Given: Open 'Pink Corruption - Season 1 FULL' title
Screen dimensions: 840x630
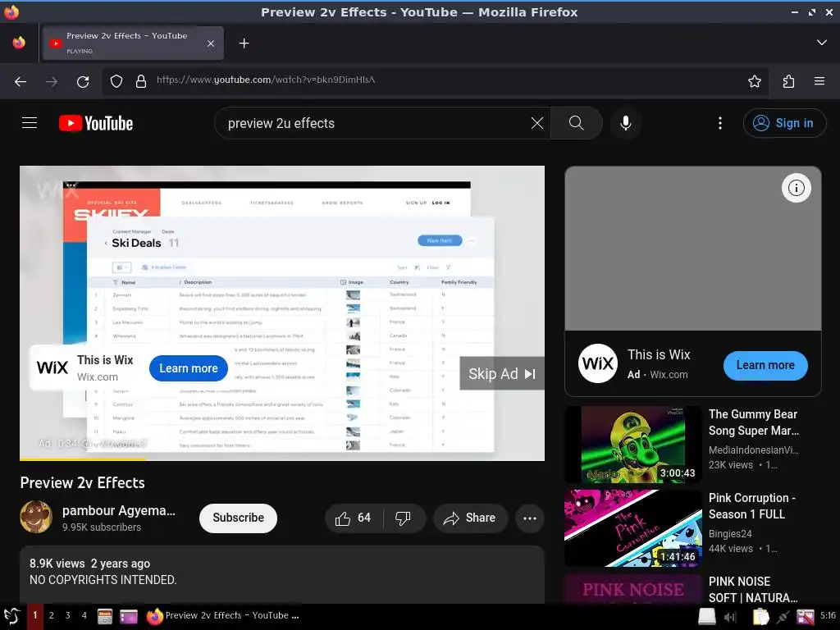Looking at the screenshot, I should pos(751,505).
